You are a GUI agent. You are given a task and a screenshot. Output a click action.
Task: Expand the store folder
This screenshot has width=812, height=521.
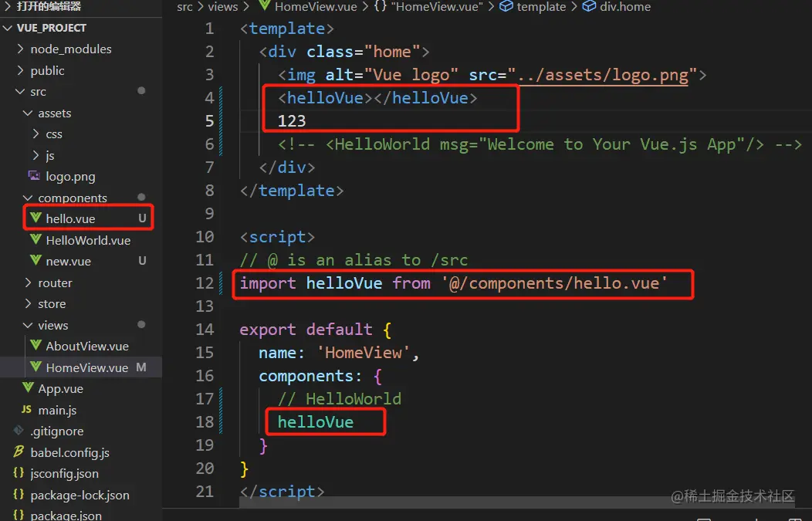[x=28, y=303]
